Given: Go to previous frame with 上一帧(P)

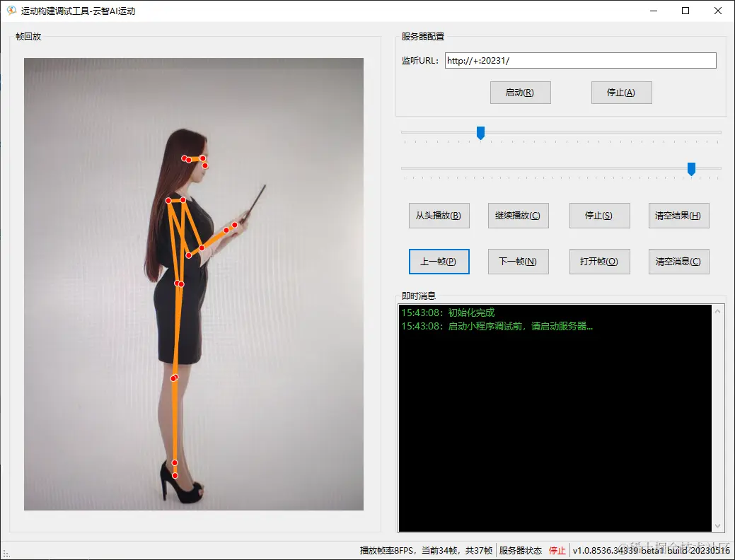Looking at the screenshot, I should click(439, 262).
